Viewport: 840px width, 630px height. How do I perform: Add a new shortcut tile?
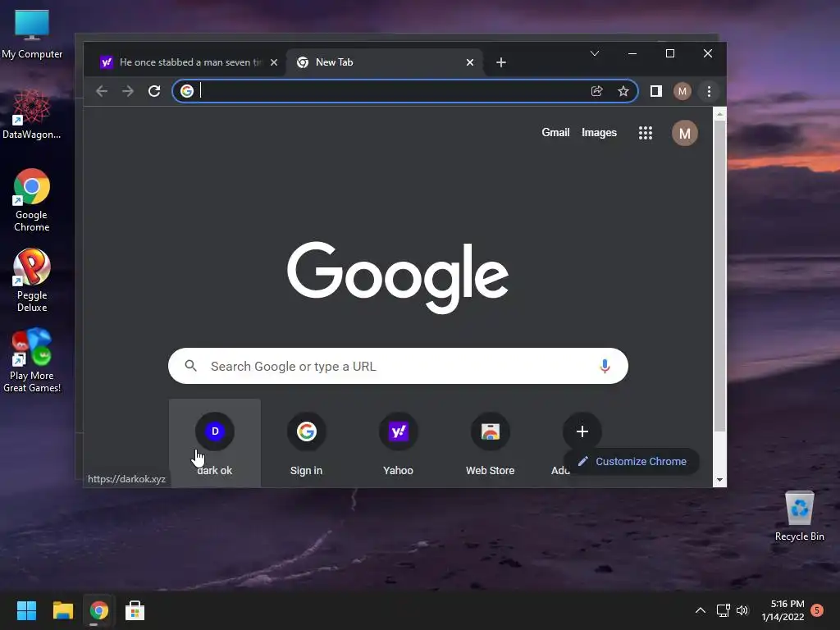point(582,431)
